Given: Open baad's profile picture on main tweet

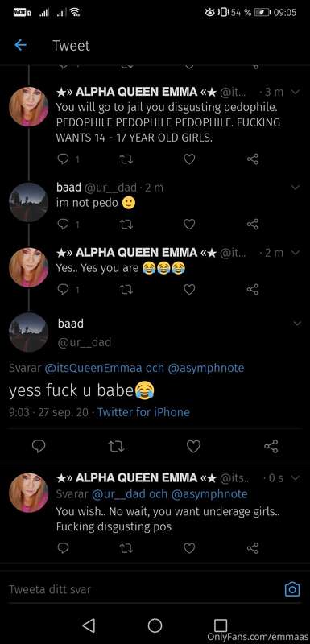Looking at the screenshot, I should 29,332.
